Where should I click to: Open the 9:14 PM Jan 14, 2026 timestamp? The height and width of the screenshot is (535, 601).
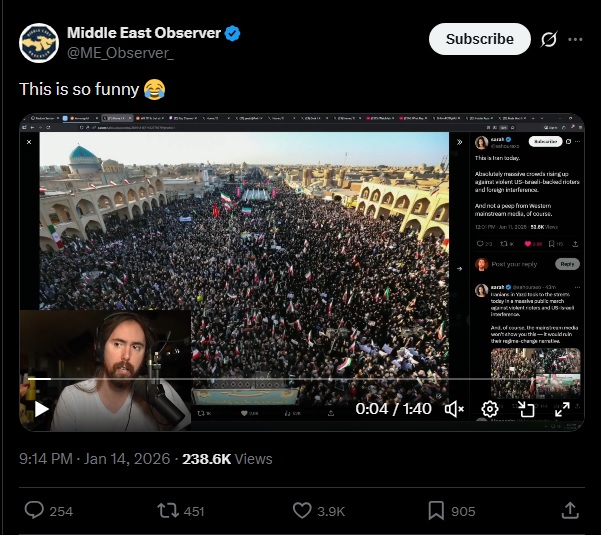(95, 459)
